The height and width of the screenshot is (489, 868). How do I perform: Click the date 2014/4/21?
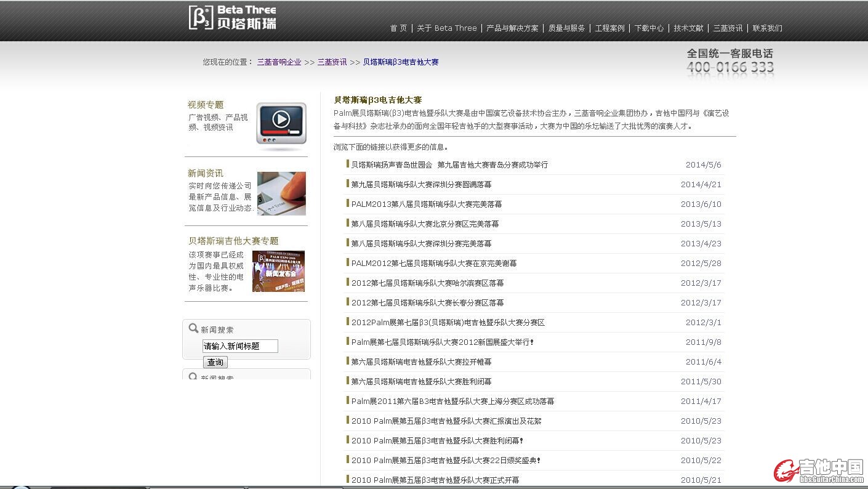(x=701, y=185)
